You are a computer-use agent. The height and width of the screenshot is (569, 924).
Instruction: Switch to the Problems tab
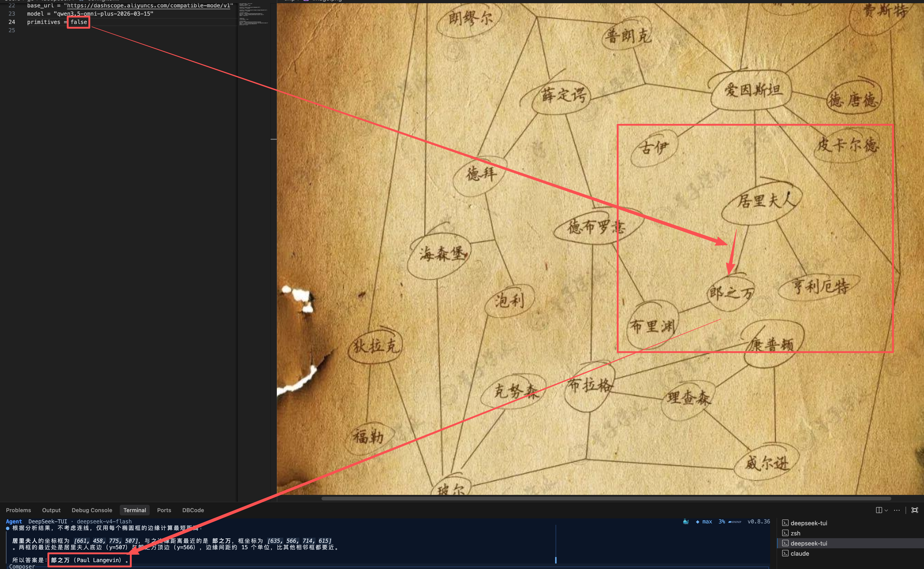(18, 510)
